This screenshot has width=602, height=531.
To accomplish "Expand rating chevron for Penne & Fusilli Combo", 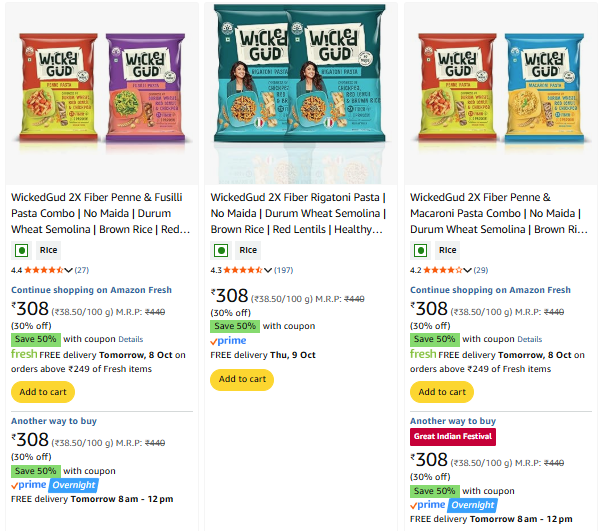I will [69, 270].
